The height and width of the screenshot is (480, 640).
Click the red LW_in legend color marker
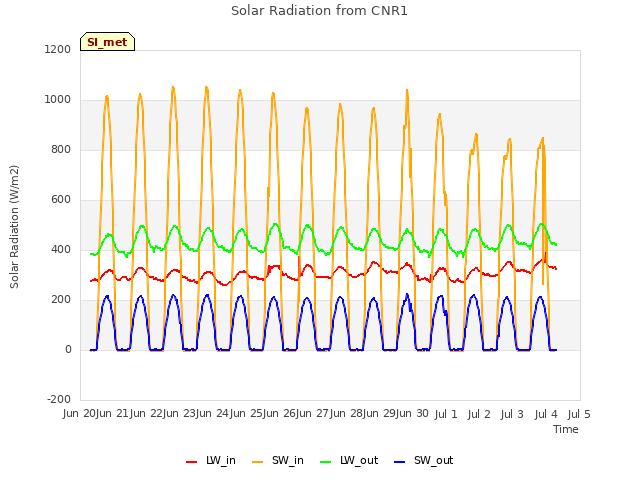[x=191, y=462]
